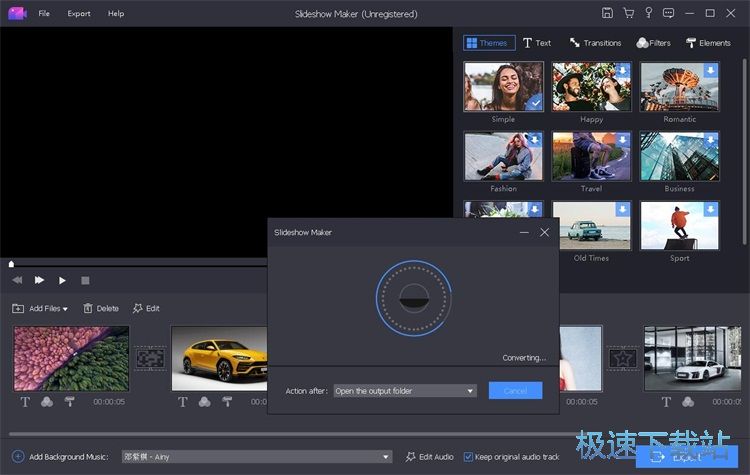Viewport: 750px width, 475px height.
Task: Click filter icon under forest clip
Action: [x=47, y=402]
